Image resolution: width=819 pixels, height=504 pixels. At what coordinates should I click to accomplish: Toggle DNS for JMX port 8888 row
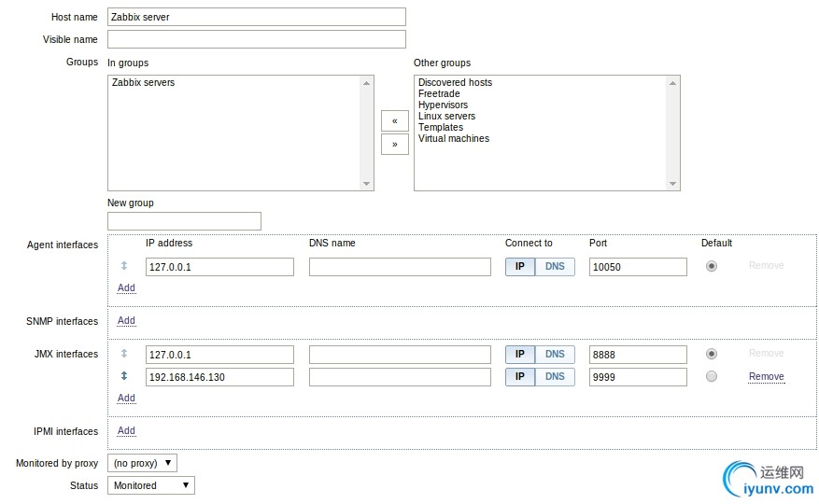(x=555, y=355)
